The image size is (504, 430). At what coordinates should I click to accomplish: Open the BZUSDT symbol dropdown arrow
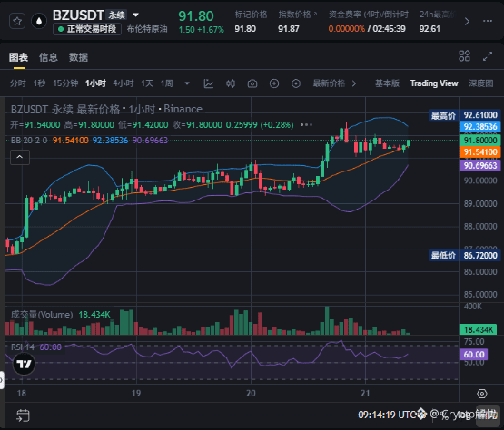(136, 15)
